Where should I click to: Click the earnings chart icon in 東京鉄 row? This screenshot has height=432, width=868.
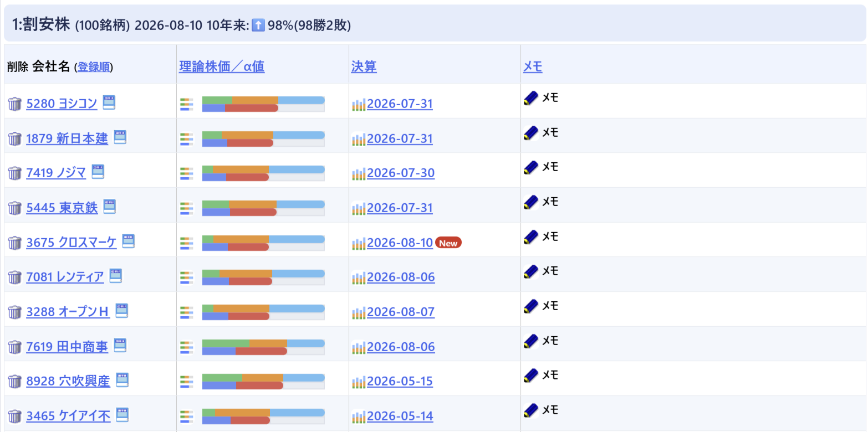pos(359,208)
